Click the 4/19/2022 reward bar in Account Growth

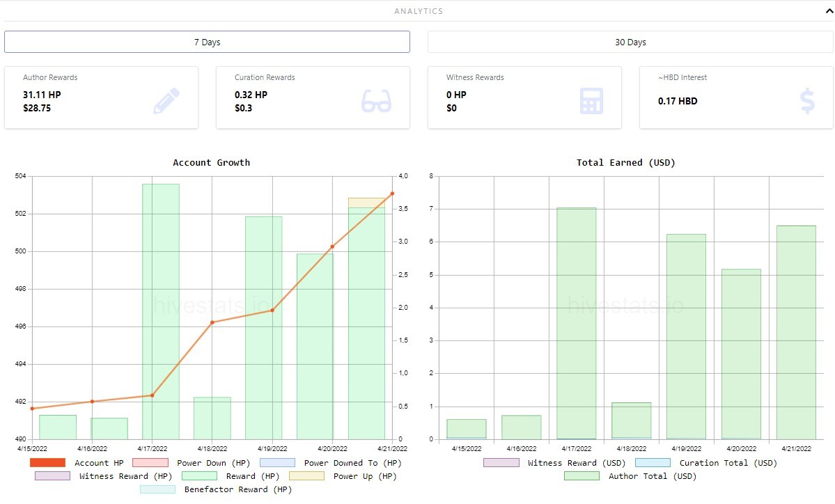coord(264,328)
